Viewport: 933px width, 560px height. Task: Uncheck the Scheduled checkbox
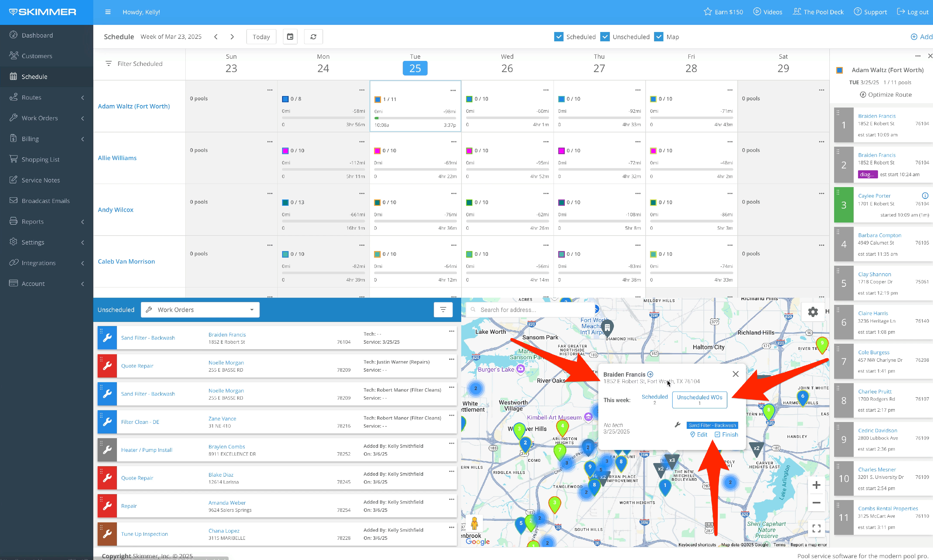(559, 37)
